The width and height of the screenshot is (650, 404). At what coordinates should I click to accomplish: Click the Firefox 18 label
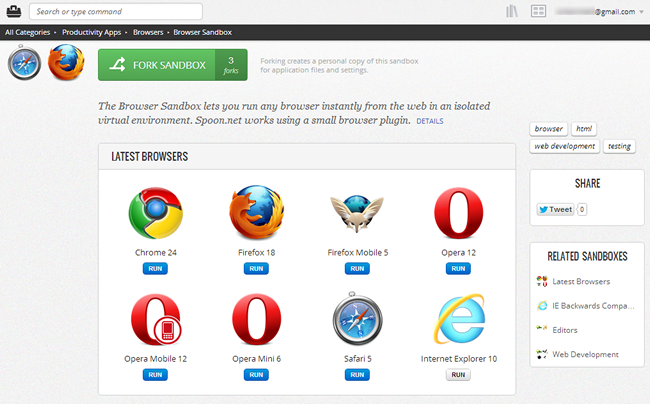coord(257,252)
